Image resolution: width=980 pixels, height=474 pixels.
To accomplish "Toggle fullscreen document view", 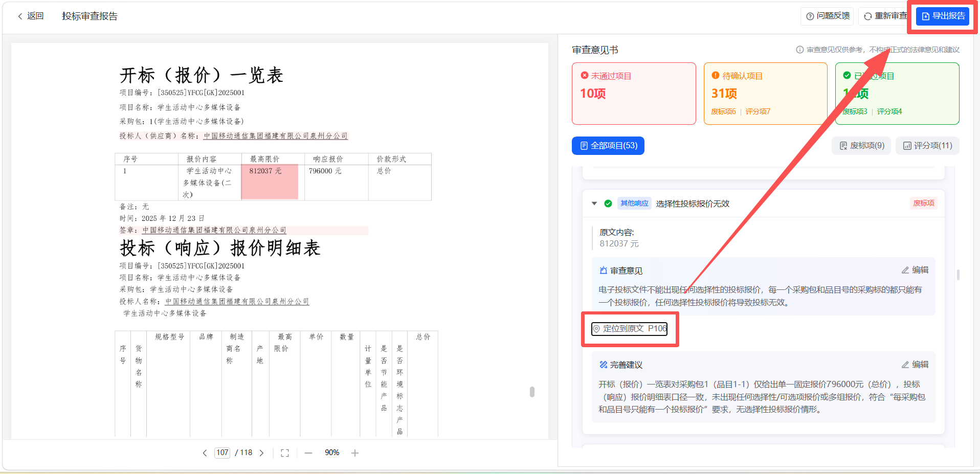I will [x=285, y=453].
